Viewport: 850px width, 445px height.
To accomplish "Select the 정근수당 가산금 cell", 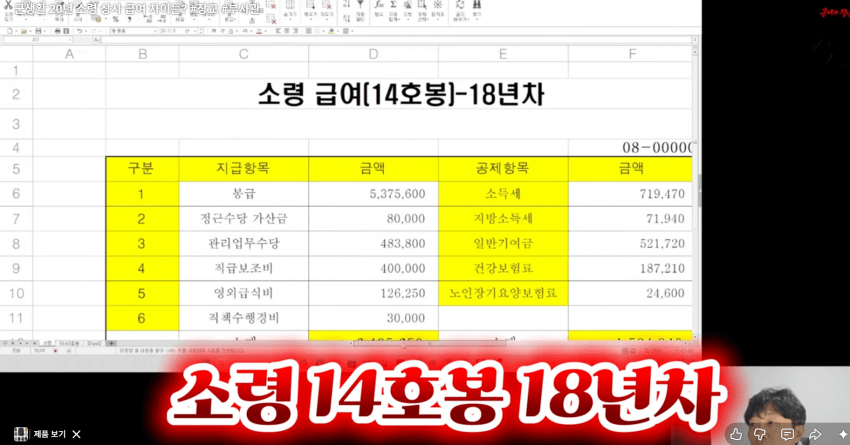I will coord(243,218).
